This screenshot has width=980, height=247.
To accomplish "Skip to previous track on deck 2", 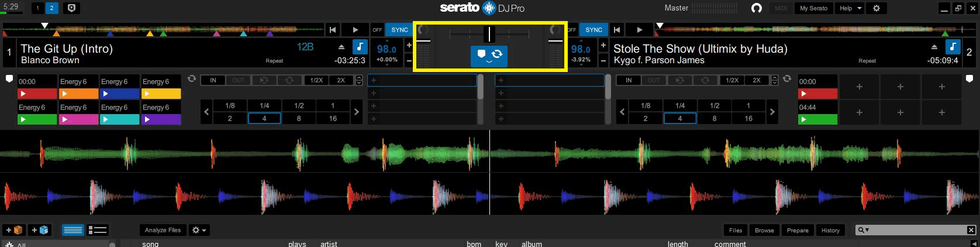I will click(x=617, y=30).
